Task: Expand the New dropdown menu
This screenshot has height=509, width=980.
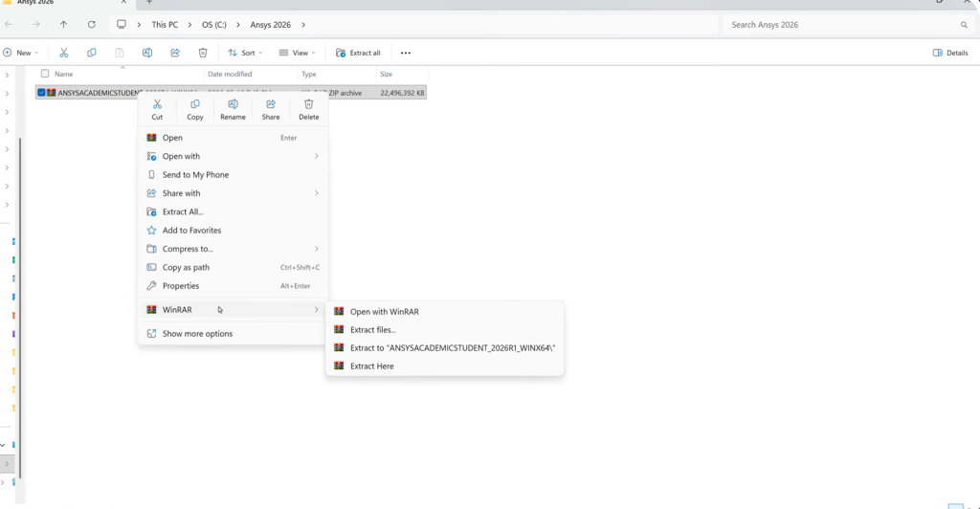Action: (x=21, y=53)
